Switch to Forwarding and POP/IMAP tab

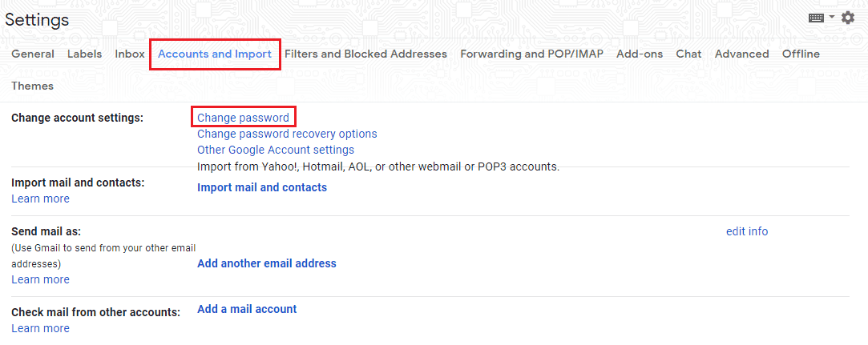531,54
